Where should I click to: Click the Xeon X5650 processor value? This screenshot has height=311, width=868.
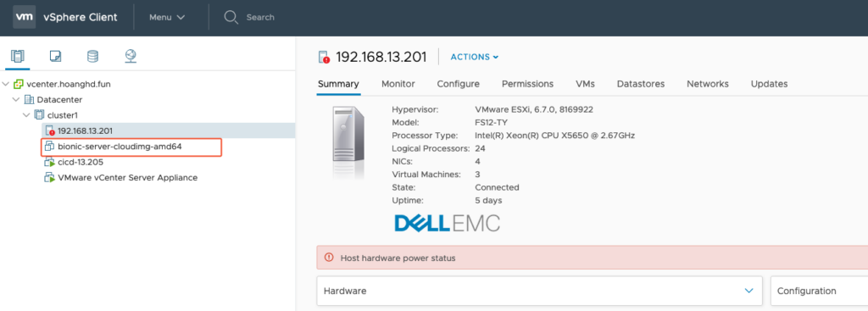pyautogui.click(x=554, y=136)
